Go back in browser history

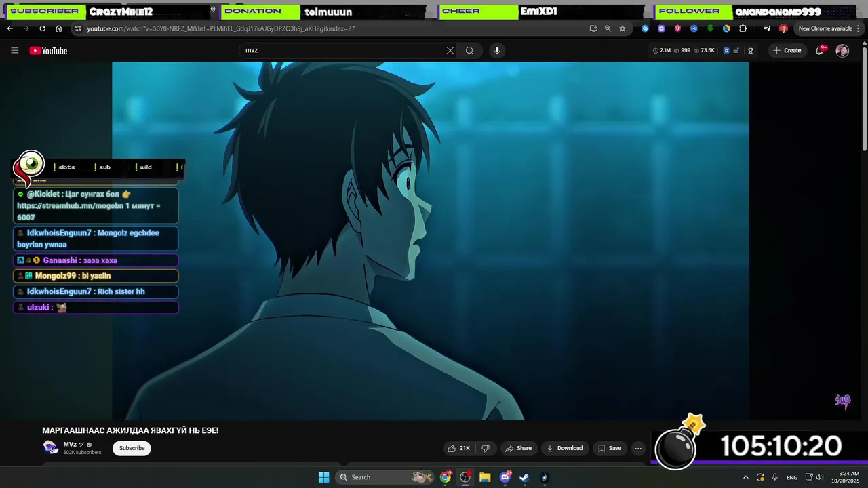point(9,28)
